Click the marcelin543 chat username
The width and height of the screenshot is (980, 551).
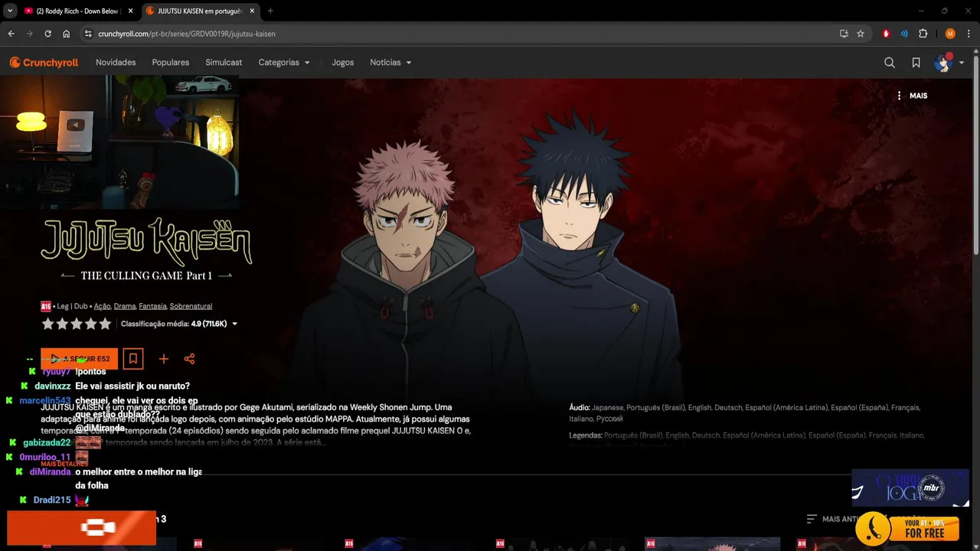(45, 401)
